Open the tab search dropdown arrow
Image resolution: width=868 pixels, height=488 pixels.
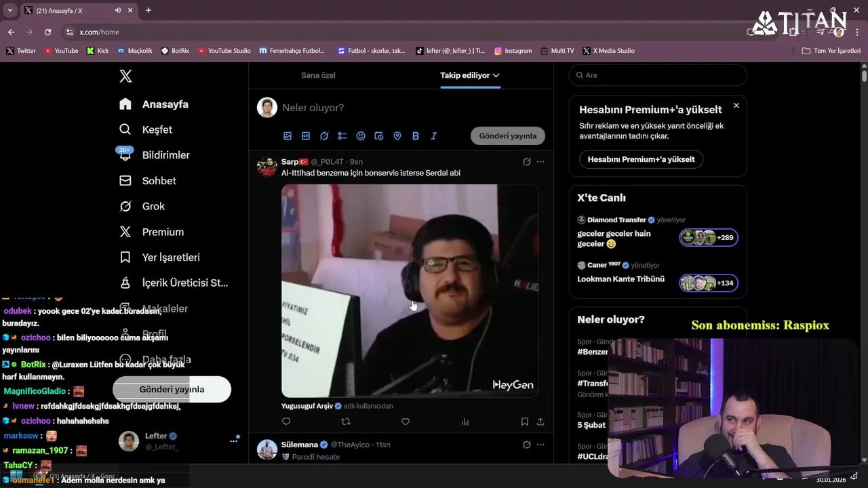click(9, 10)
